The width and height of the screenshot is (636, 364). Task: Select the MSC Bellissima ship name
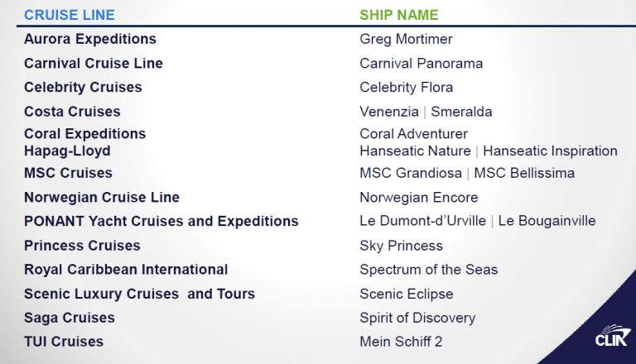[x=524, y=173]
